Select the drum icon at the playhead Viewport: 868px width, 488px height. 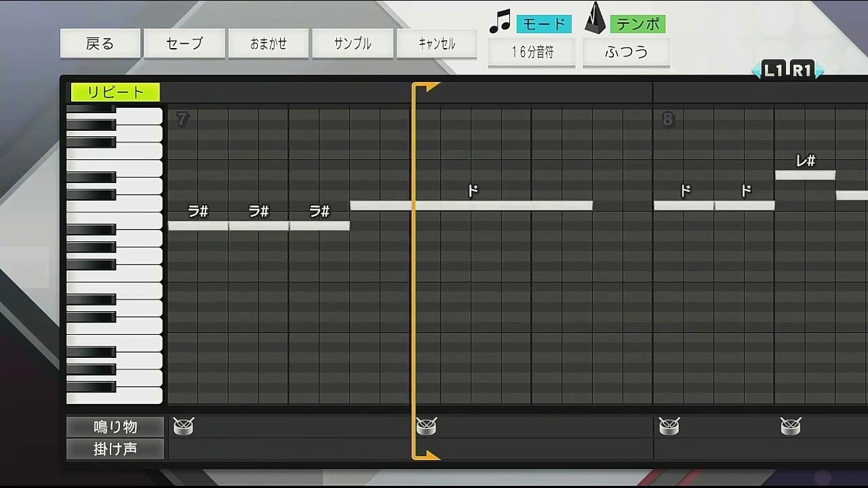pos(427,426)
